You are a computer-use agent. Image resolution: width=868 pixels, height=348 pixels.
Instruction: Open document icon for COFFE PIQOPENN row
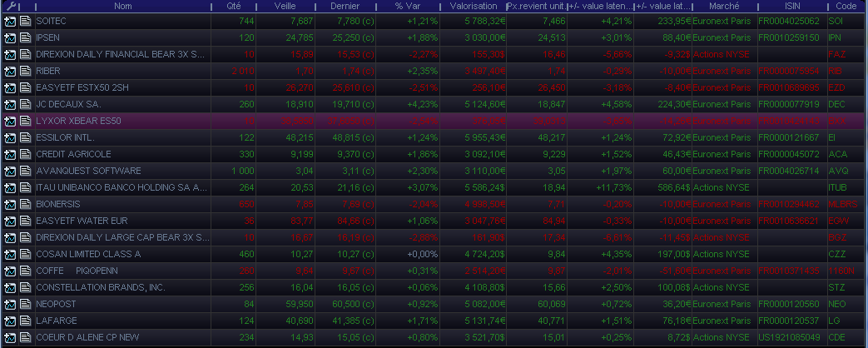point(26,271)
